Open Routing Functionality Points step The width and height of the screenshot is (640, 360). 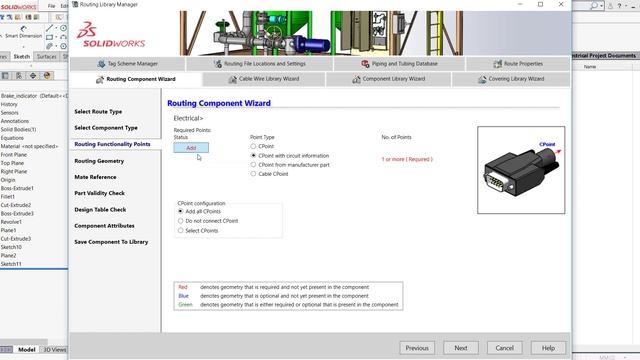coord(112,144)
